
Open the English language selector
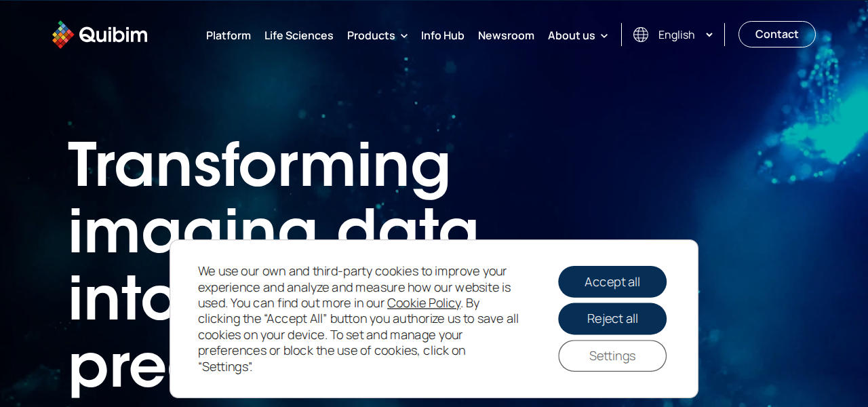676,35
